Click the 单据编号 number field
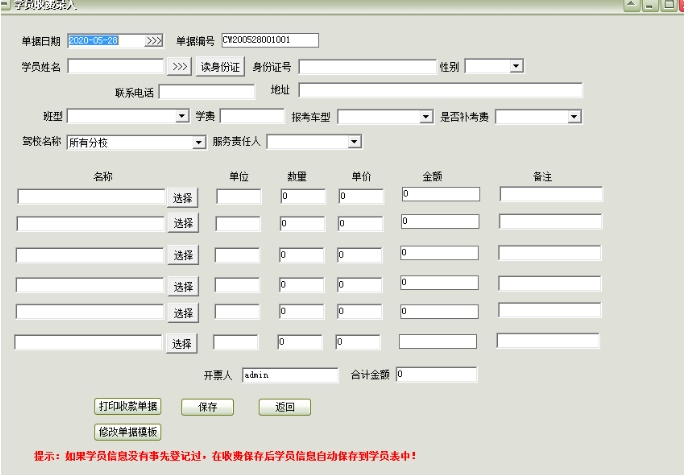 coord(270,40)
